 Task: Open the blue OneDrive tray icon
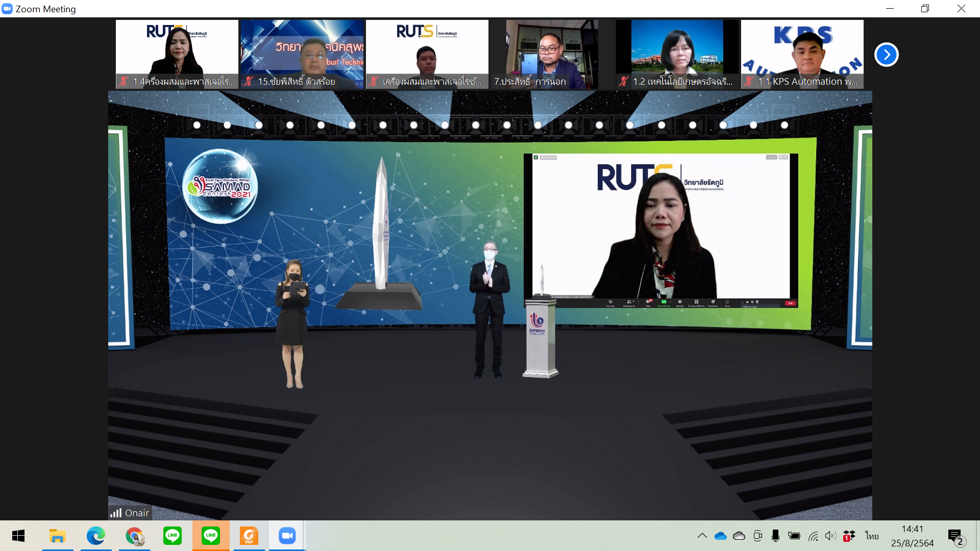[x=720, y=536]
